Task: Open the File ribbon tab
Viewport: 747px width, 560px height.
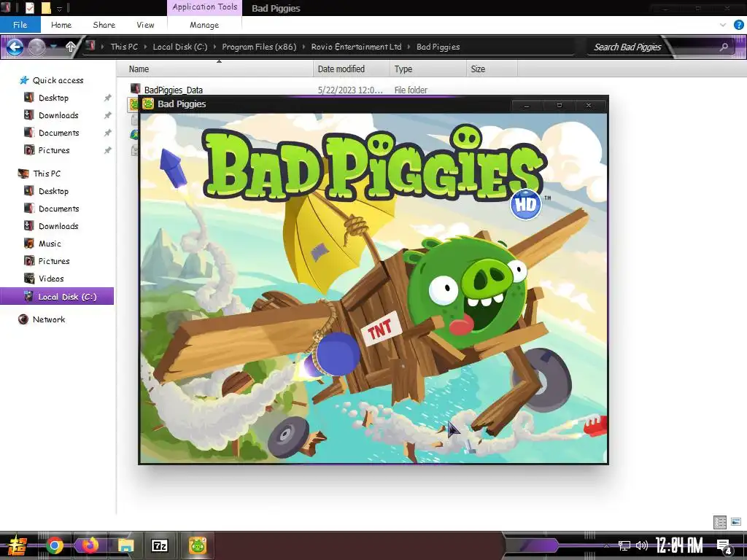Action: (20, 25)
